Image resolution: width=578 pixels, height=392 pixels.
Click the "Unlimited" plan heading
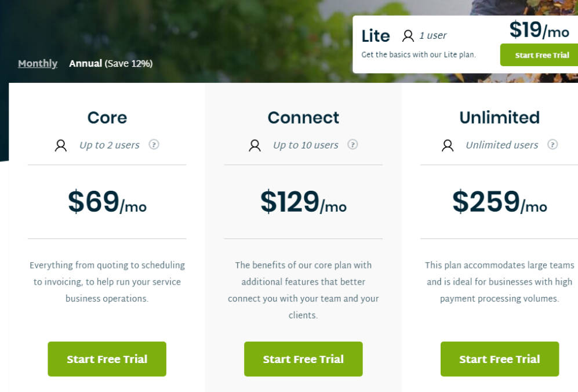pos(499,117)
